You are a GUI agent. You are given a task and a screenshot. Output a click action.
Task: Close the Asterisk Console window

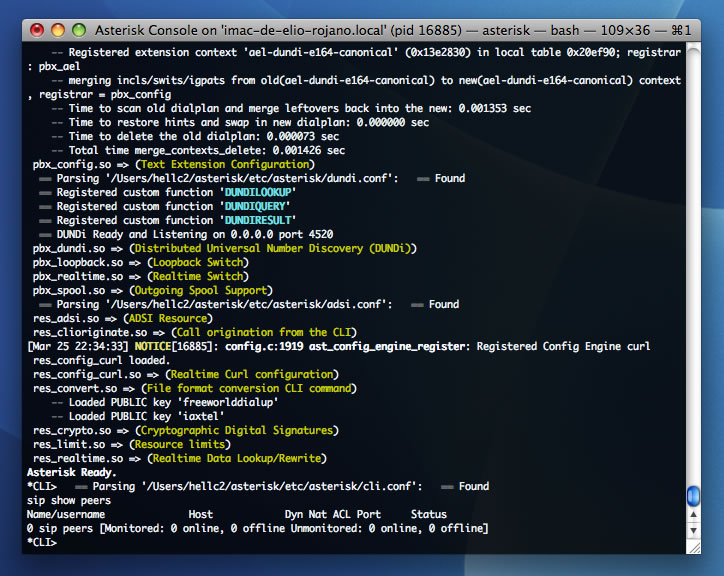tap(37, 30)
